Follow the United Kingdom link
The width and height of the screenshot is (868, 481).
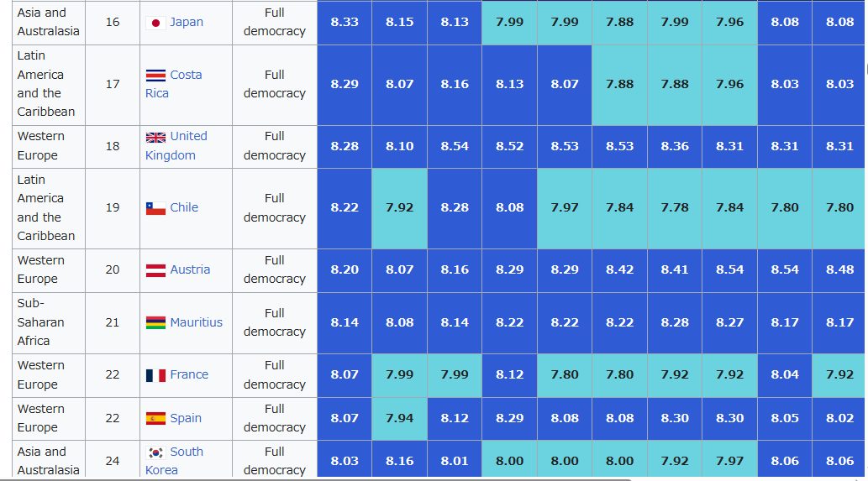[x=188, y=136]
